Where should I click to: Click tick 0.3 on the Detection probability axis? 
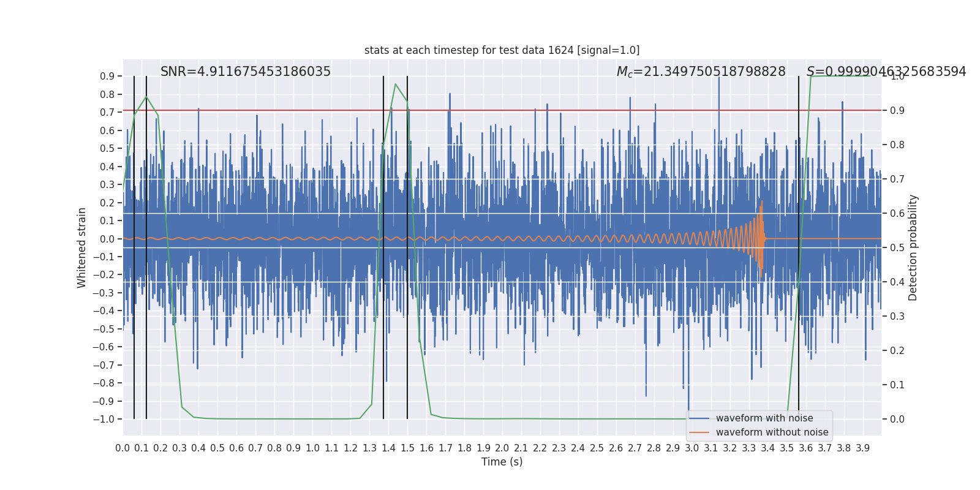point(897,317)
